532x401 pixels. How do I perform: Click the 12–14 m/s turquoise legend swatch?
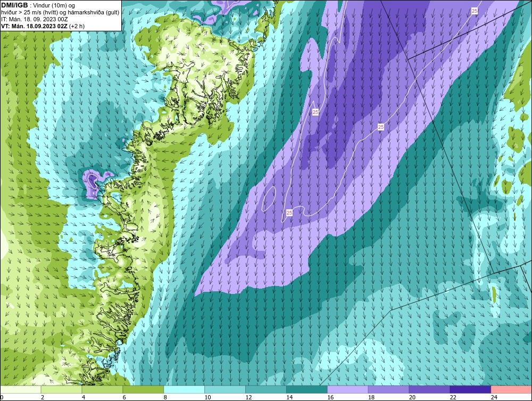pyautogui.click(x=265, y=389)
